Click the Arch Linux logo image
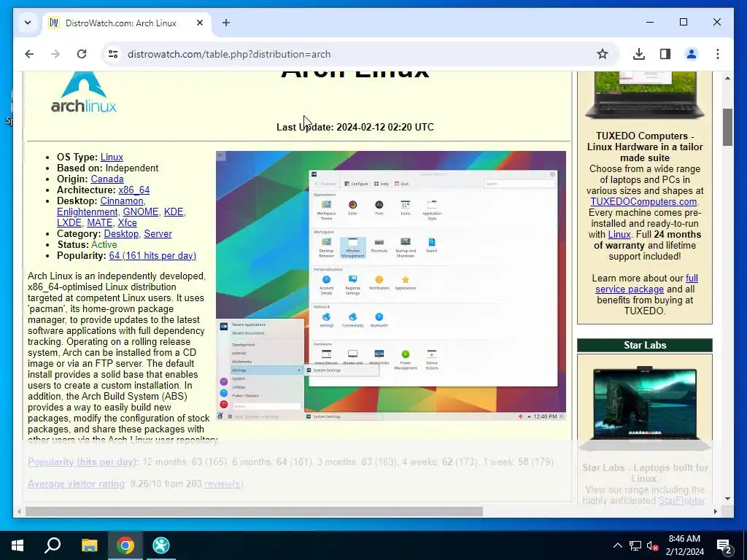The image size is (747, 560). click(x=83, y=93)
